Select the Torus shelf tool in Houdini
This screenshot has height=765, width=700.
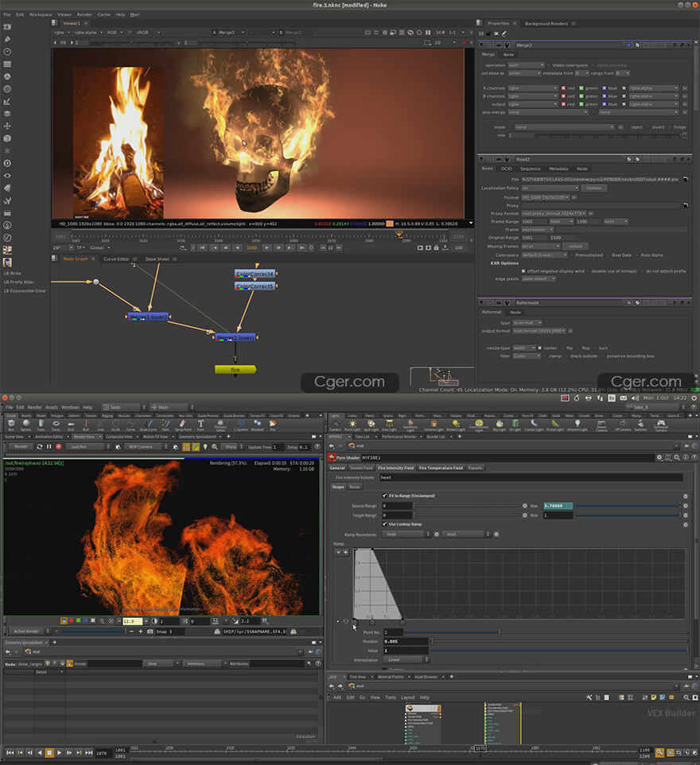coord(56,425)
